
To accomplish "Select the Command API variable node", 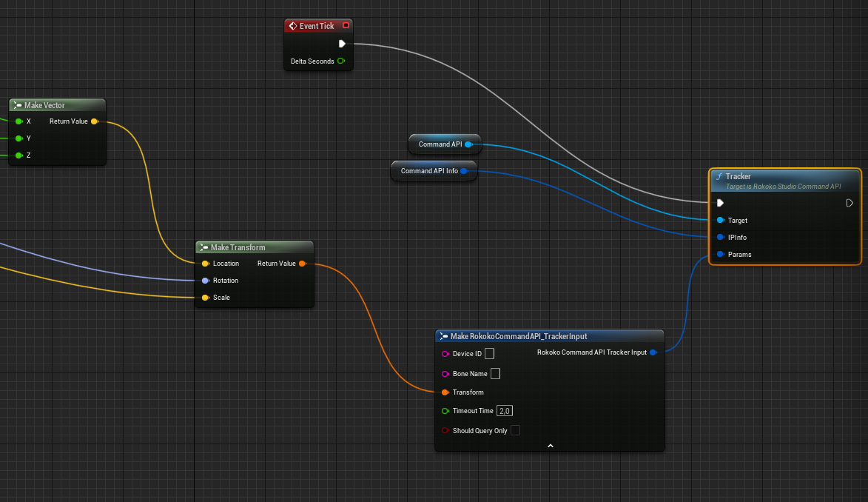I will pos(440,144).
